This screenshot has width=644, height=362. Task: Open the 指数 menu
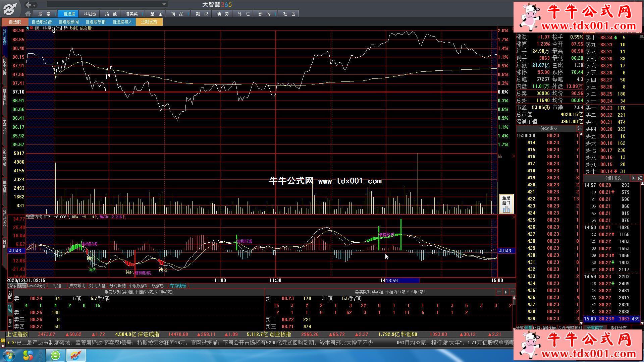[111, 14]
